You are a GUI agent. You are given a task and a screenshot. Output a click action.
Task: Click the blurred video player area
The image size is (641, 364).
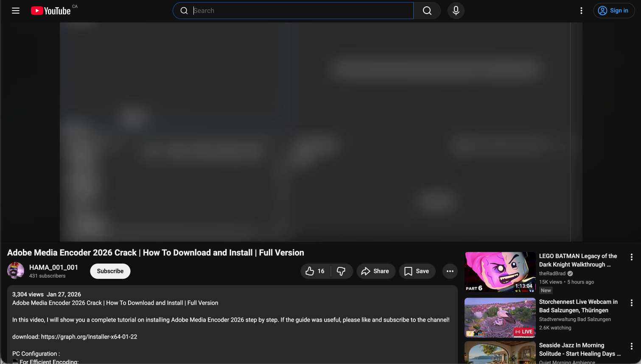point(321,132)
